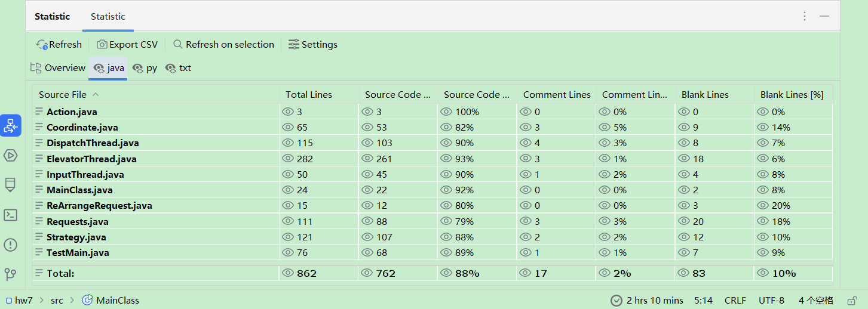
Task: Sort by Source File column header
Action: point(63,94)
